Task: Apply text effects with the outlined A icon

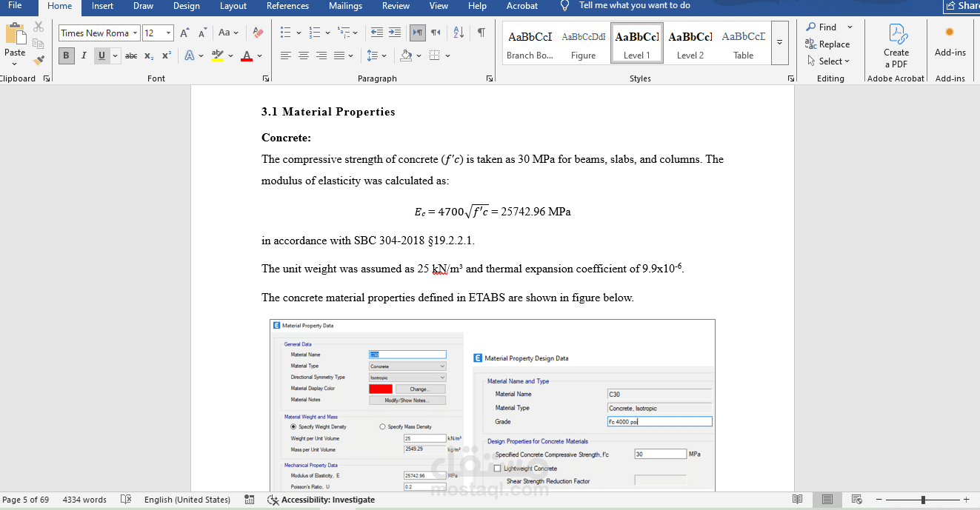Action: 189,56
